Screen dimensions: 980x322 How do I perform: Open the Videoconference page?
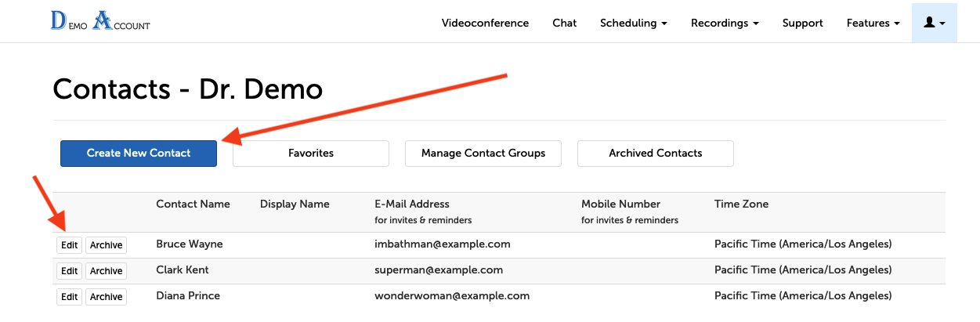click(x=485, y=23)
